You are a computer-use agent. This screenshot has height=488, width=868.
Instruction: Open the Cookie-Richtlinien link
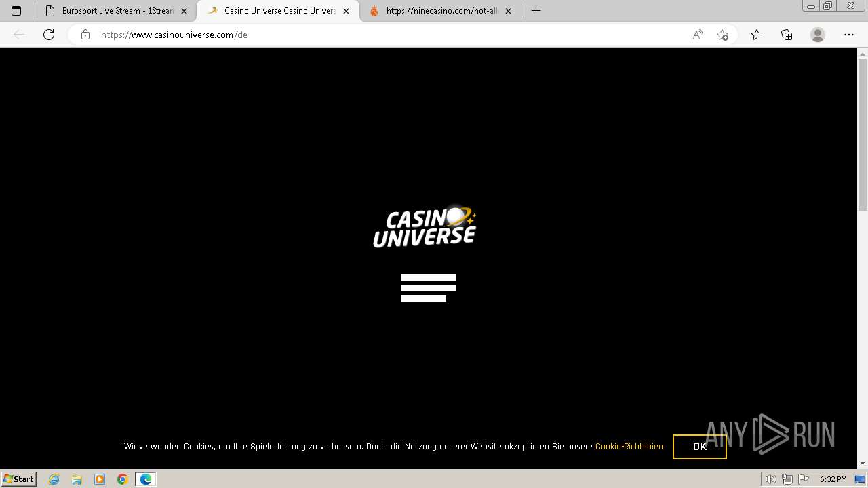629,447
